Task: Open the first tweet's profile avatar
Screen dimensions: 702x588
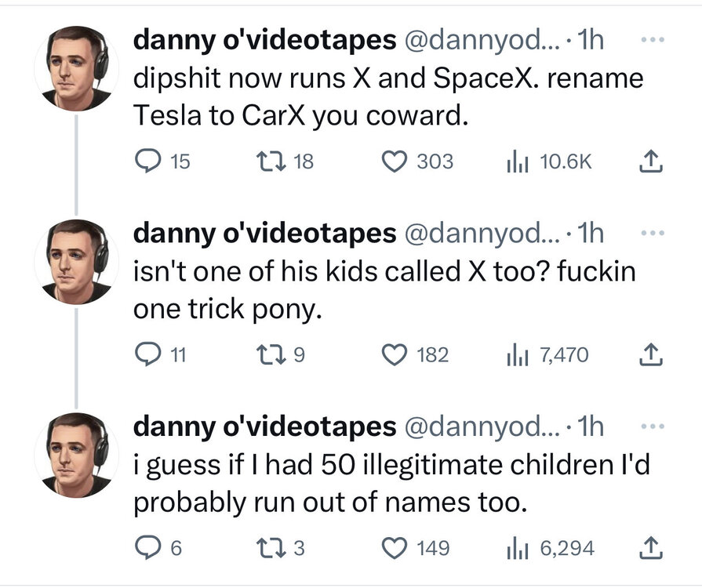Action: click(x=76, y=68)
